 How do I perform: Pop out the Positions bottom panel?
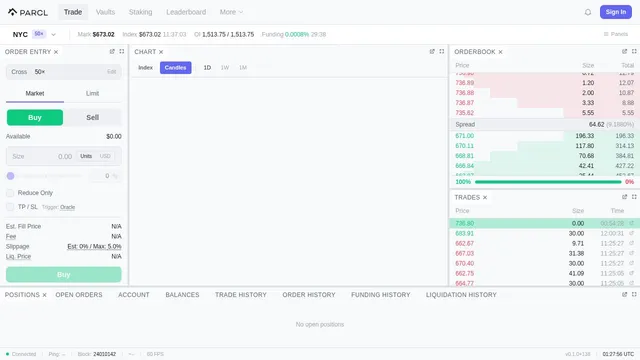pyautogui.click(x=624, y=294)
